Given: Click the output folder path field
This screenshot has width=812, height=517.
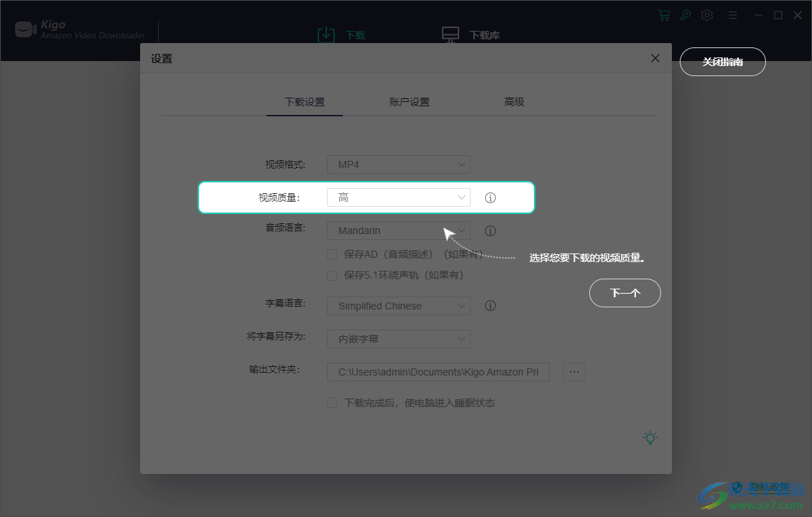Looking at the screenshot, I should (438, 372).
